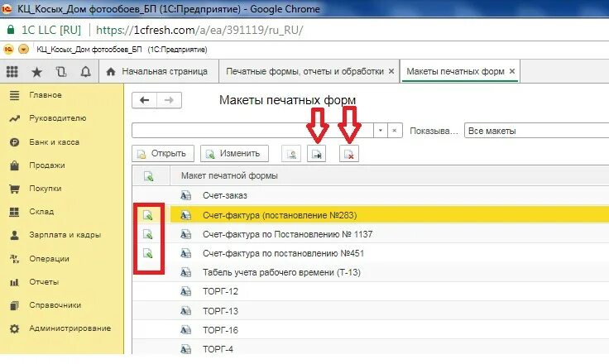
Task: Open Продажи section
Action: tap(47, 165)
